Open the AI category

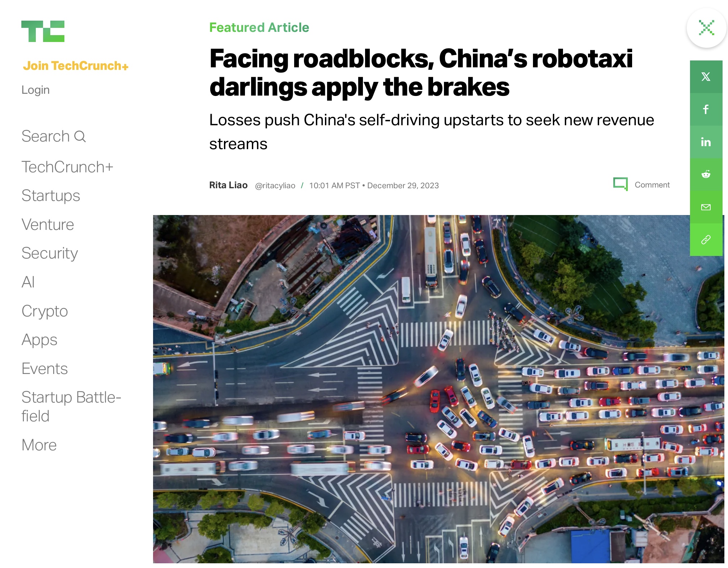click(x=28, y=282)
